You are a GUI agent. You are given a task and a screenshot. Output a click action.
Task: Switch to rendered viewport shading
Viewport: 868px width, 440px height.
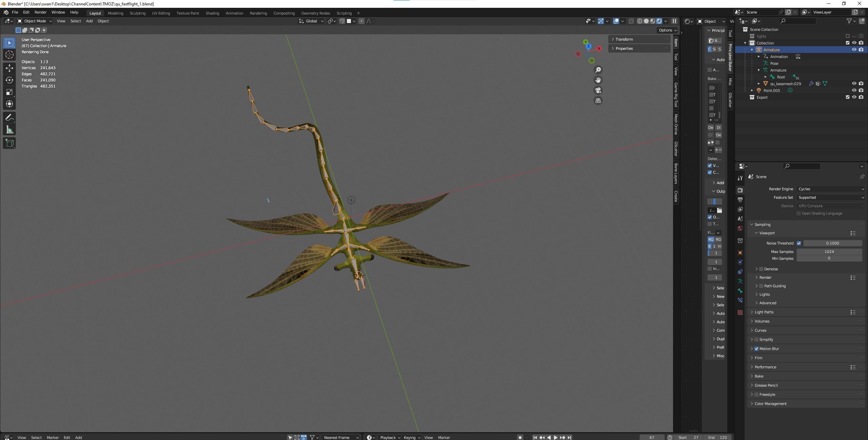(x=659, y=21)
